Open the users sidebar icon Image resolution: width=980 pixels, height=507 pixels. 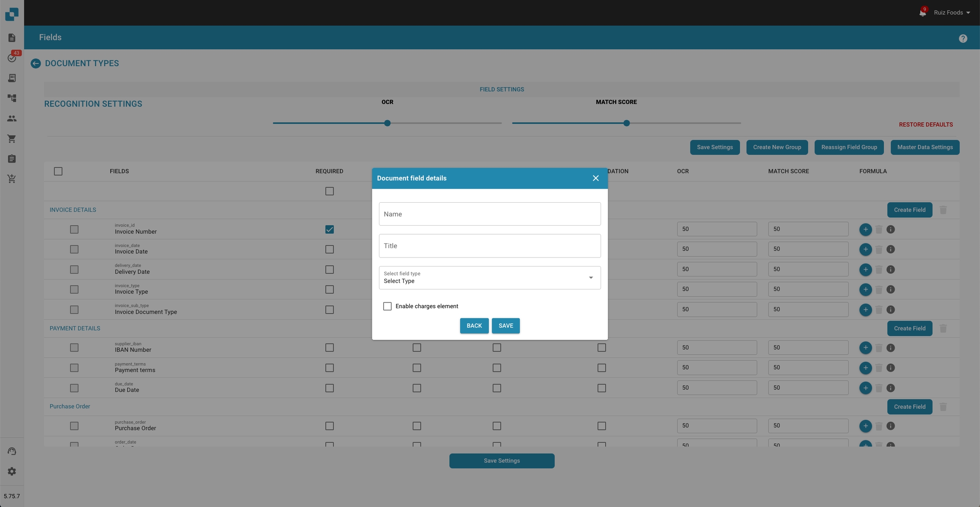tap(12, 119)
